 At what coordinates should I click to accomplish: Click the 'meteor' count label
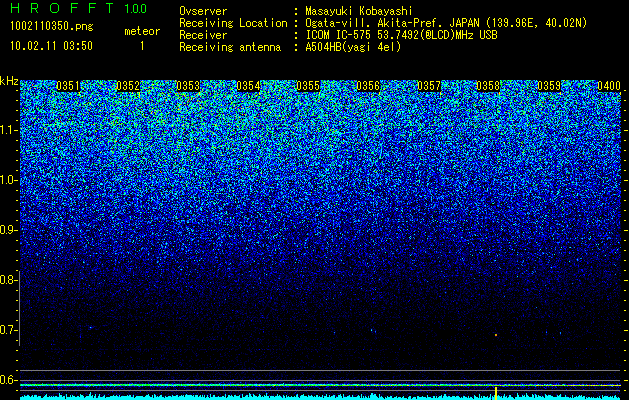click(x=142, y=31)
